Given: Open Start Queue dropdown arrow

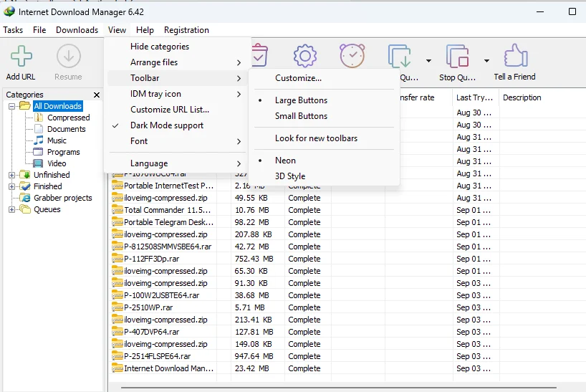Looking at the screenshot, I should (x=428, y=60).
